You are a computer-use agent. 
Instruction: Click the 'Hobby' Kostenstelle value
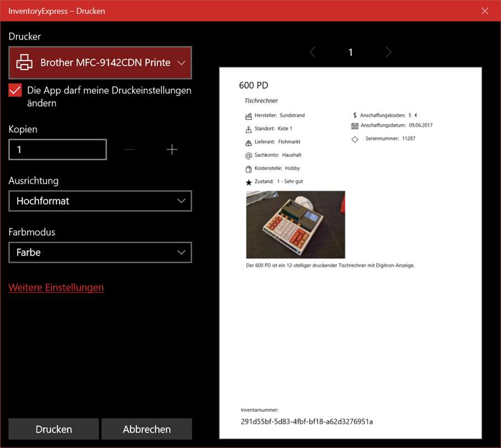coord(293,168)
